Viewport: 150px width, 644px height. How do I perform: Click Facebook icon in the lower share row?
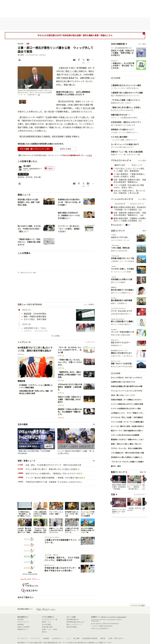[79, 183]
